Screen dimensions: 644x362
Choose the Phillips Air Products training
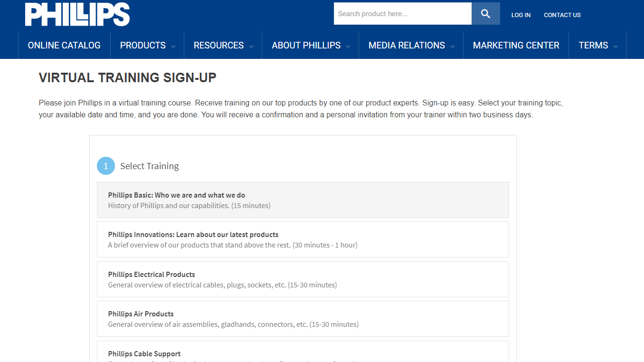click(303, 319)
